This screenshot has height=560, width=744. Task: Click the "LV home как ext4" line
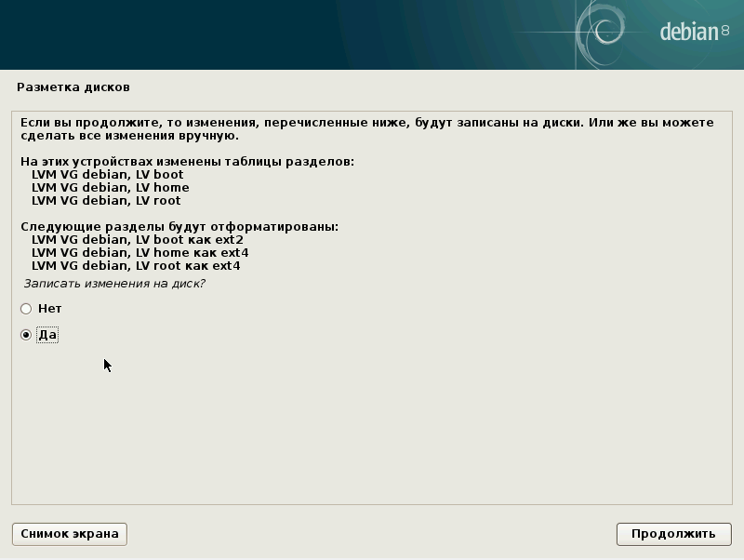(x=139, y=253)
